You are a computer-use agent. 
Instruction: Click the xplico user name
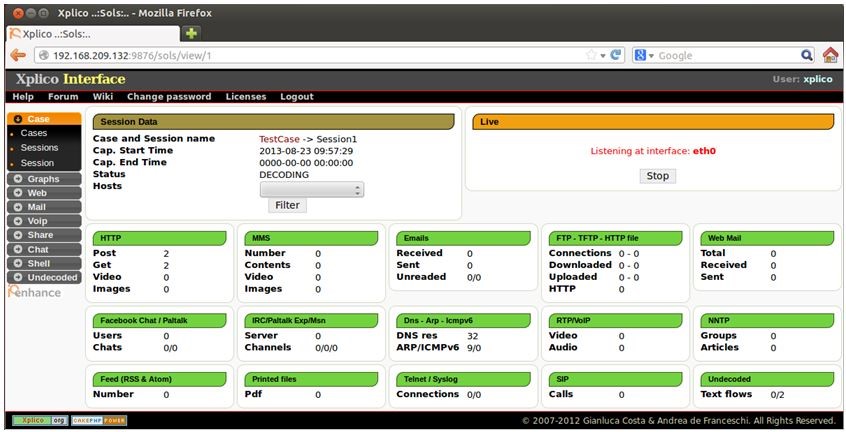click(x=818, y=79)
